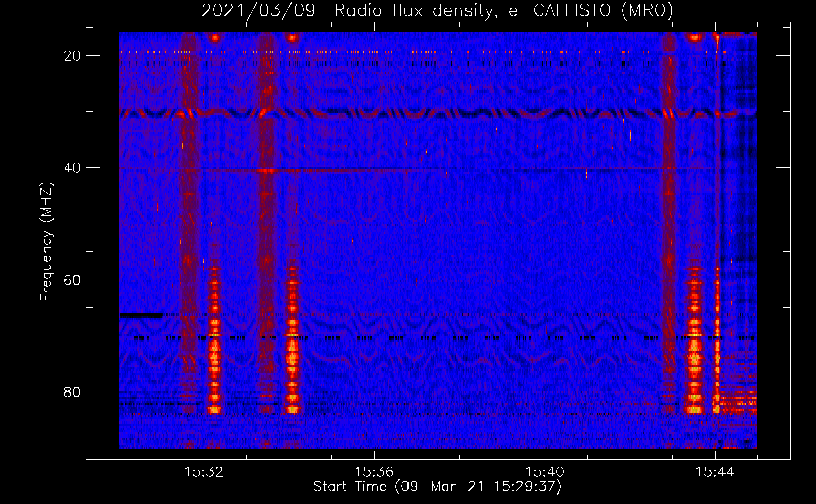Click the frequency tick label '40'

click(x=72, y=168)
